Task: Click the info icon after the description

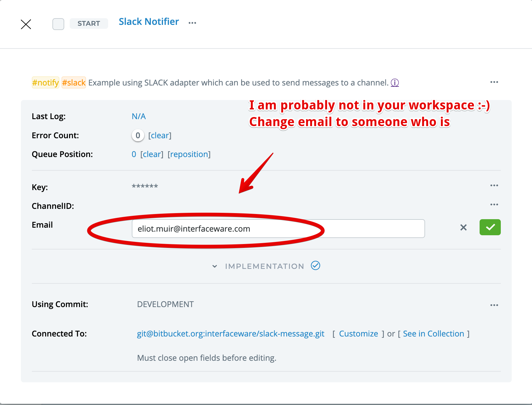Action: click(394, 82)
